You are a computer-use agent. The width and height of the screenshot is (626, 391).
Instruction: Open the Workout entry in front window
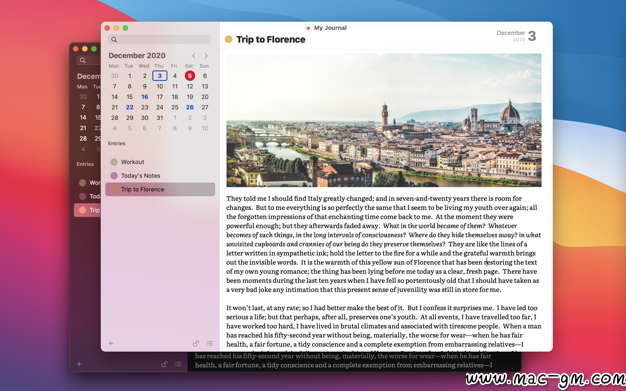160,162
